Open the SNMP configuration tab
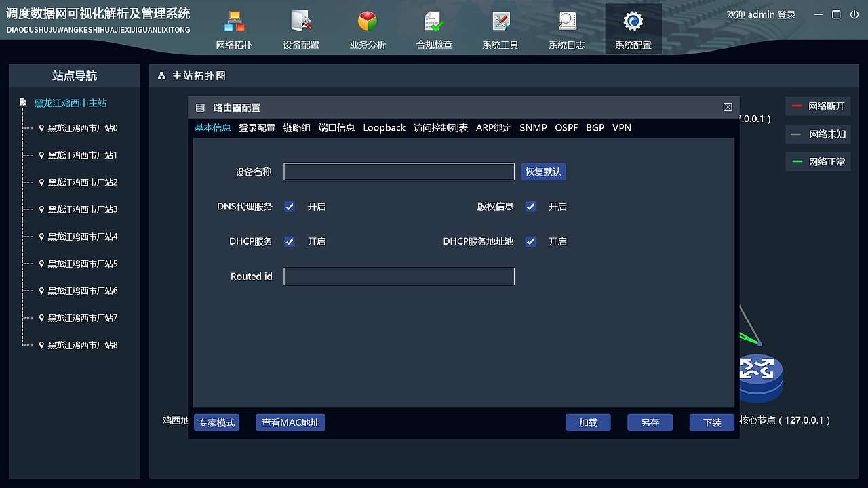Screen dimensions: 868x488 tap(533, 127)
